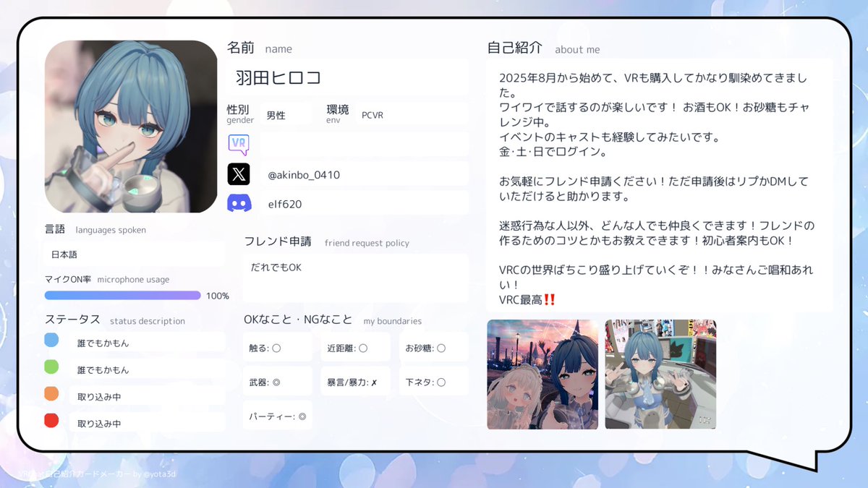Click the 武器: ◎ boundary box
The image size is (868, 488).
tap(278, 381)
